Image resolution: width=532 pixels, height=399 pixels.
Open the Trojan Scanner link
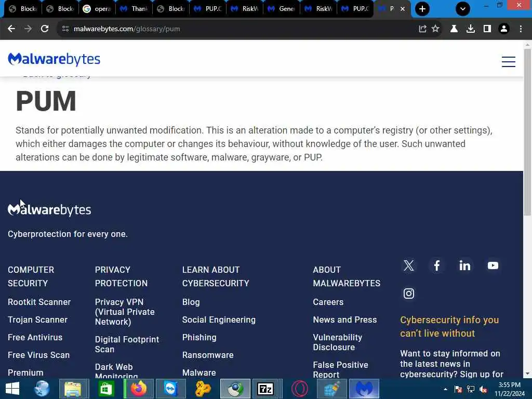pos(37,320)
